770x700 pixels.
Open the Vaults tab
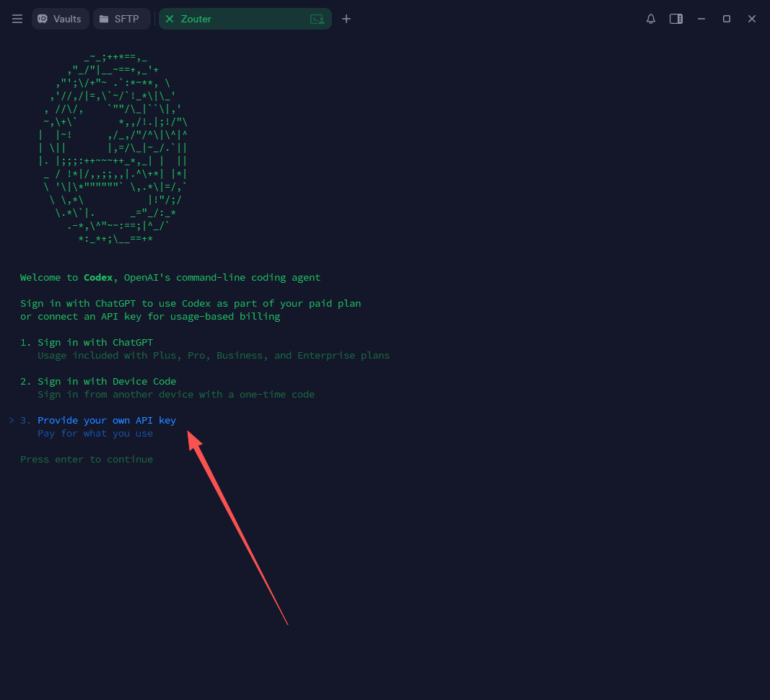click(x=60, y=19)
